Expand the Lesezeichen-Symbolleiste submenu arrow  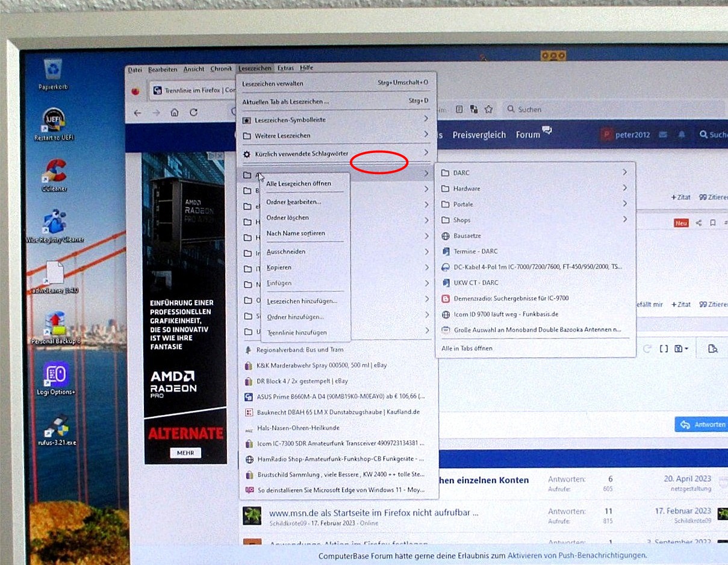pyautogui.click(x=426, y=119)
